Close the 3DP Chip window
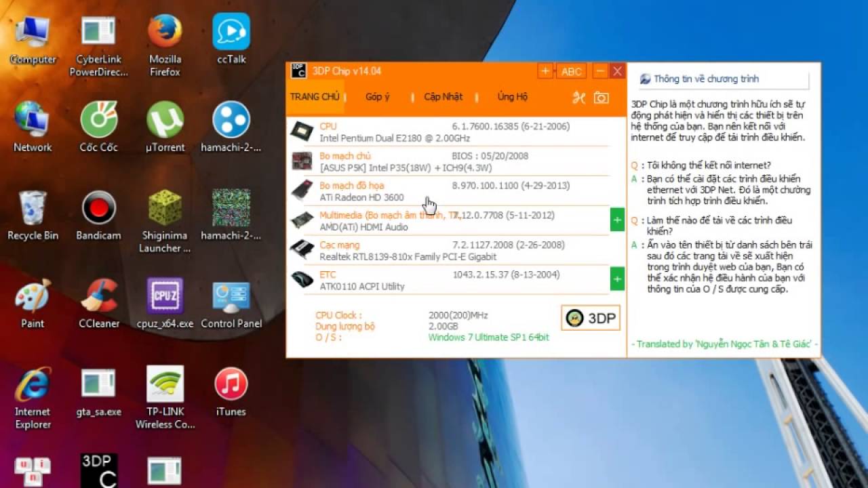The height and width of the screenshot is (488, 868). coord(616,71)
